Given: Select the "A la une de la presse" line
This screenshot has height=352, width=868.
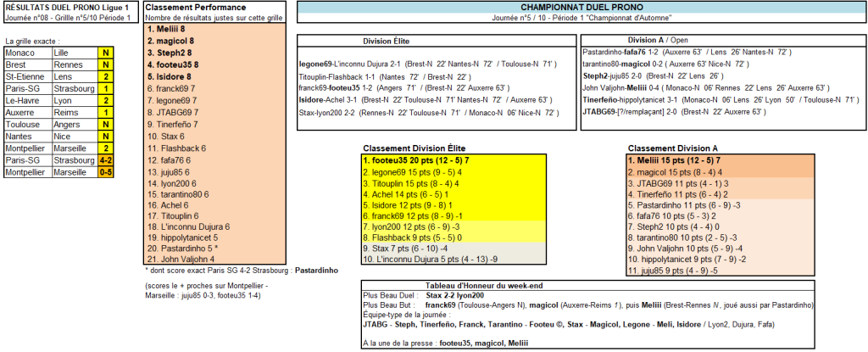Looking at the screenshot, I should pyautogui.click(x=444, y=344).
